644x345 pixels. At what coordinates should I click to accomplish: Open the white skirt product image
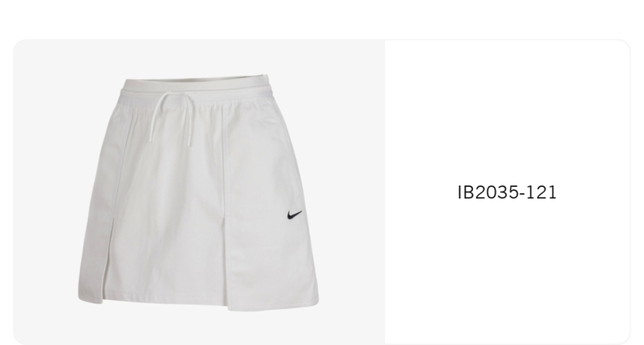(x=198, y=192)
